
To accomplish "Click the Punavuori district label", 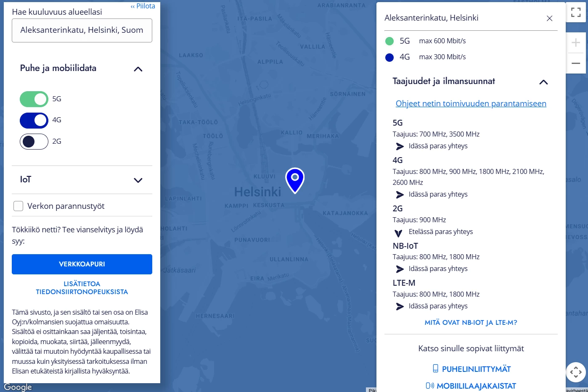I will (x=252, y=240).
